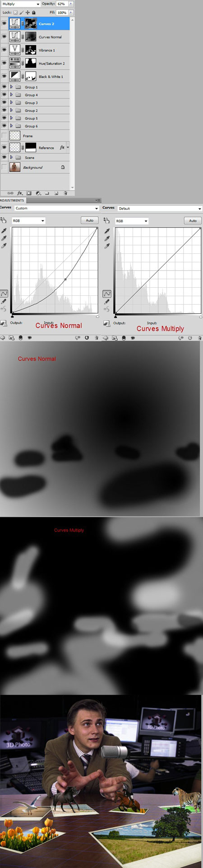Screen dimensions: 203x868
Task: Click the white point slider under Custom curve
Action: [x=98, y=316]
